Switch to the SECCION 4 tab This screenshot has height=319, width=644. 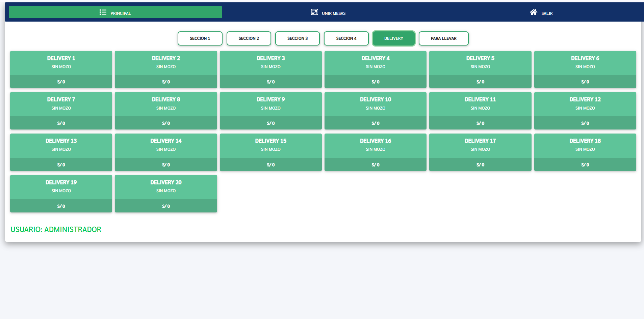coord(346,38)
